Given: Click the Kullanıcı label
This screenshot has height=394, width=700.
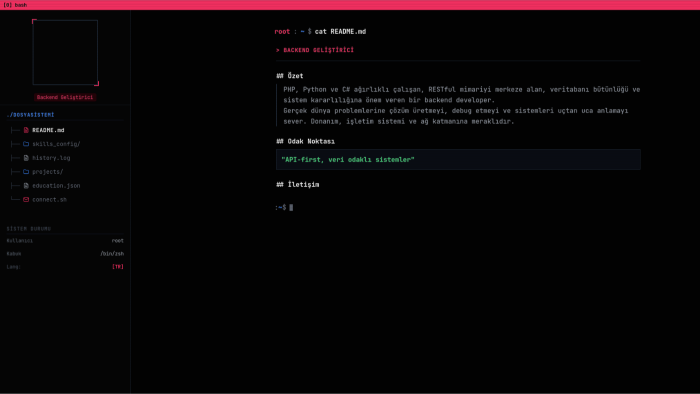Looking at the screenshot, I should (20, 241).
